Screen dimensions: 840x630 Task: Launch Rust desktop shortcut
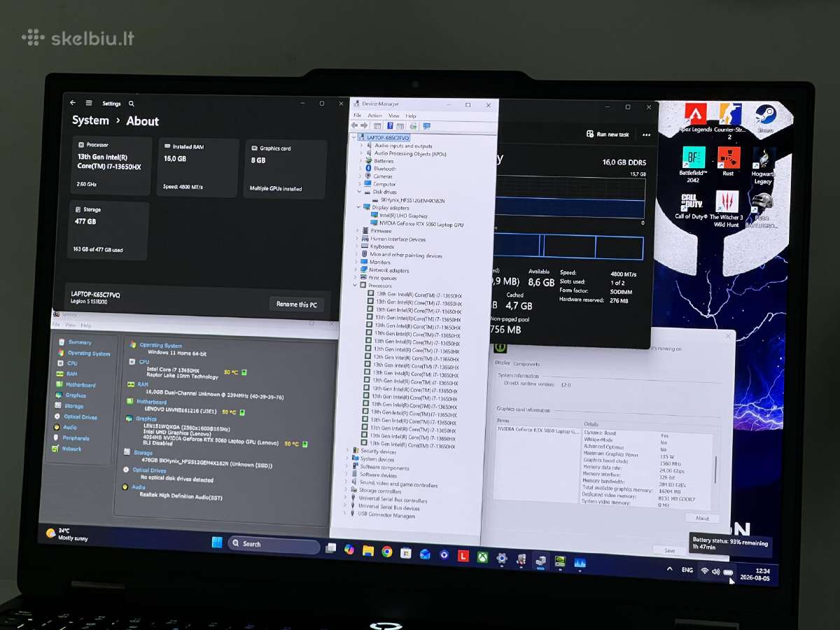tap(729, 162)
